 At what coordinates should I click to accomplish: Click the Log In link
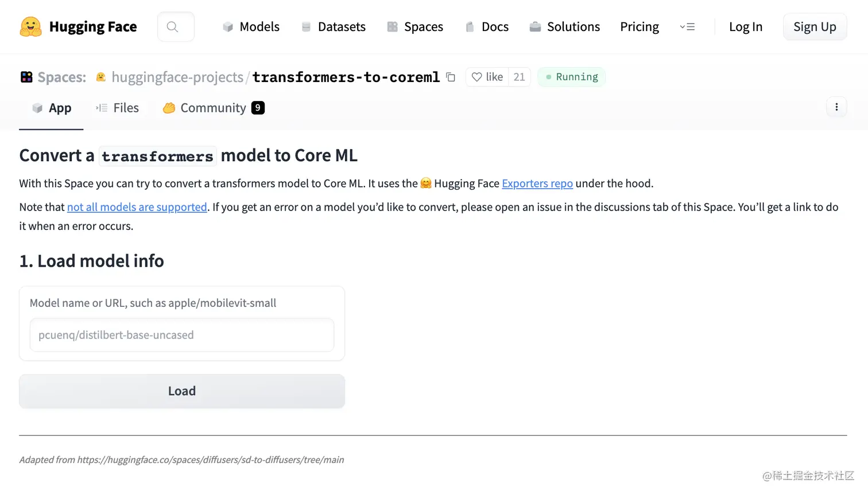(x=745, y=27)
